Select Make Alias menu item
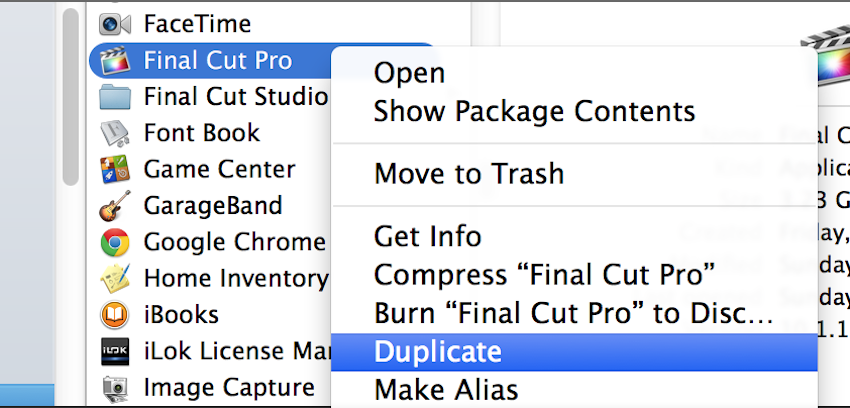This screenshot has width=850, height=408. click(x=446, y=387)
